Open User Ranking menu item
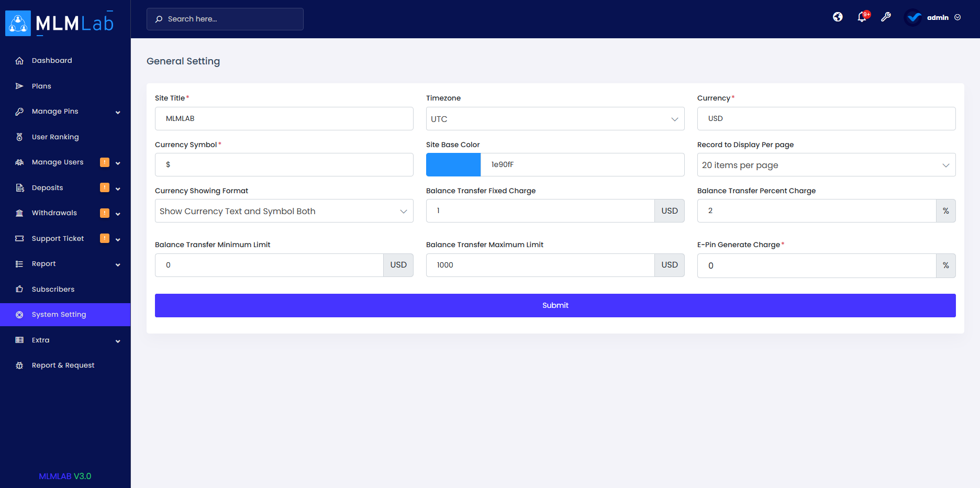The image size is (980, 488). click(65, 137)
